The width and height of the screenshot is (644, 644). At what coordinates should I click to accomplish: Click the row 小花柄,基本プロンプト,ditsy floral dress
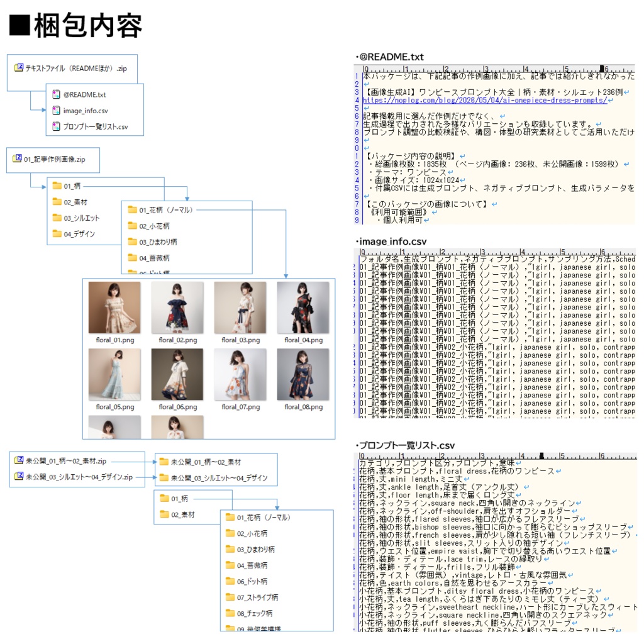[x=480, y=591]
